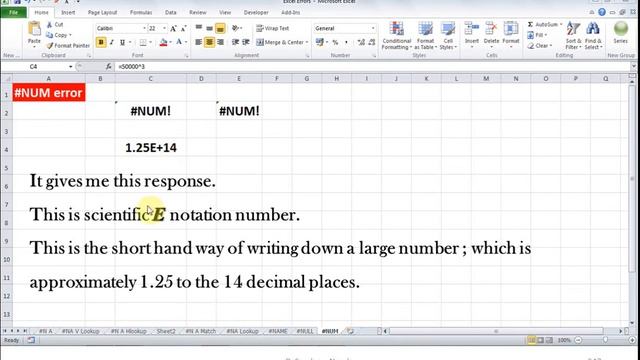
Task: Click the Insert cells icon
Action: click(x=471, y=29)
